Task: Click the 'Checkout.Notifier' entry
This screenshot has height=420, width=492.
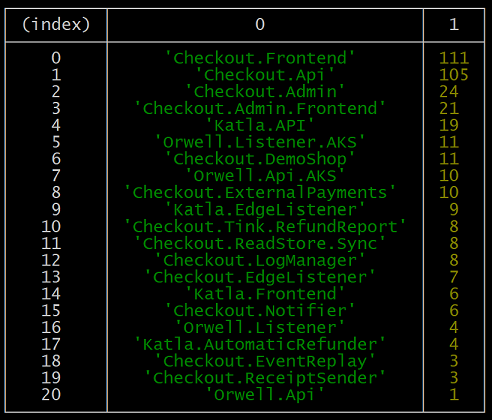Action: pos(260,311)
